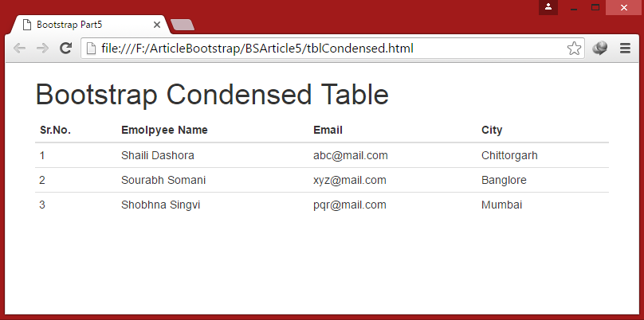Viewport: 644px width, 320px height.
Task: Click the browser forward arrow
Action: coord(43,49)
